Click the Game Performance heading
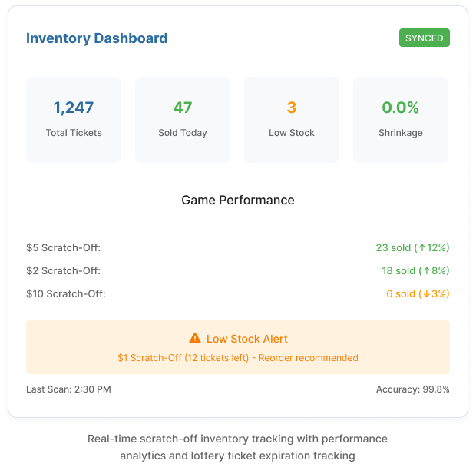 [x=238, y=200]
